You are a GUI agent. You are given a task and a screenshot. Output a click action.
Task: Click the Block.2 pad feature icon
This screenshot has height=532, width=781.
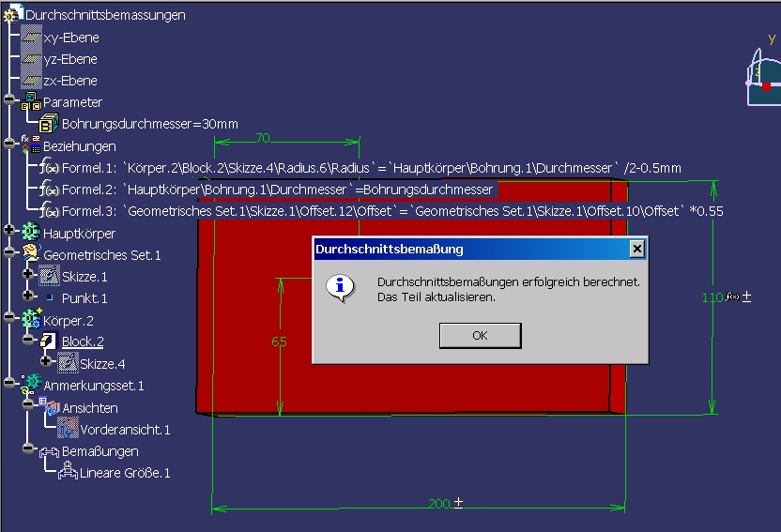coord(49,342)
